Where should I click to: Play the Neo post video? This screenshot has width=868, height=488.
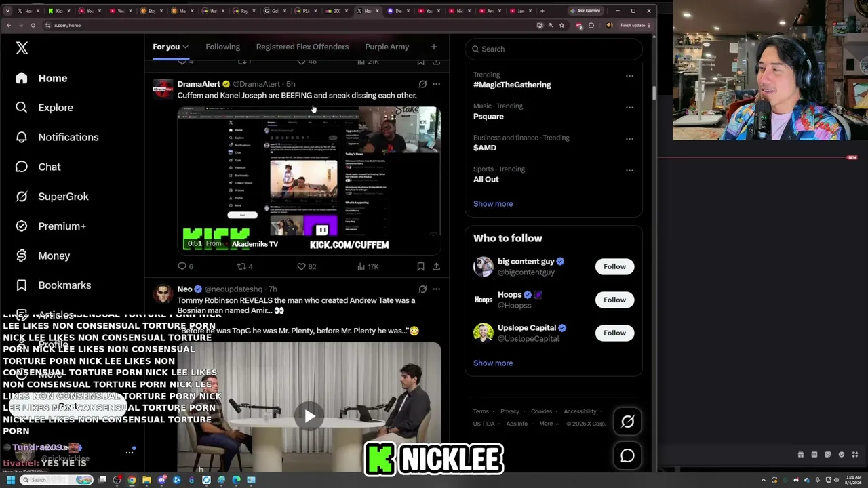click(309, 415)
